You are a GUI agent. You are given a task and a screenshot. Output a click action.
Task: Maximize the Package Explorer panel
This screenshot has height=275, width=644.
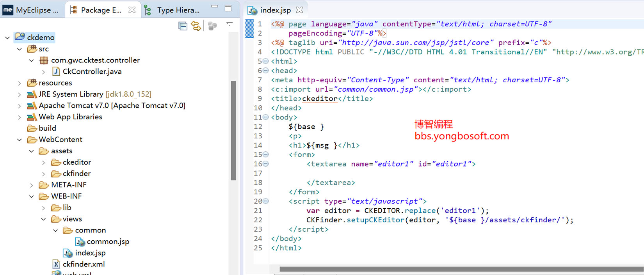pyautogui.click(x=228, y=8)
